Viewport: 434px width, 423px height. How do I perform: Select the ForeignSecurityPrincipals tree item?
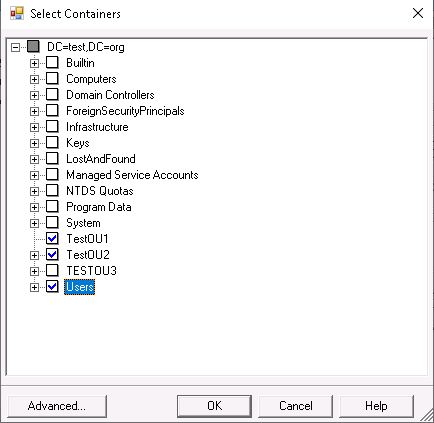pos(125,111)
